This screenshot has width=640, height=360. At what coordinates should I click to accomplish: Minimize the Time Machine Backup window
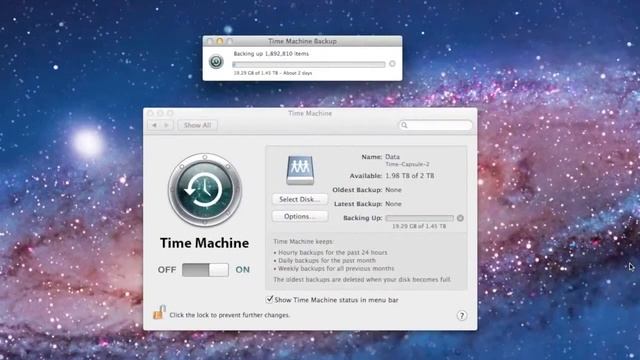[220, 41]
